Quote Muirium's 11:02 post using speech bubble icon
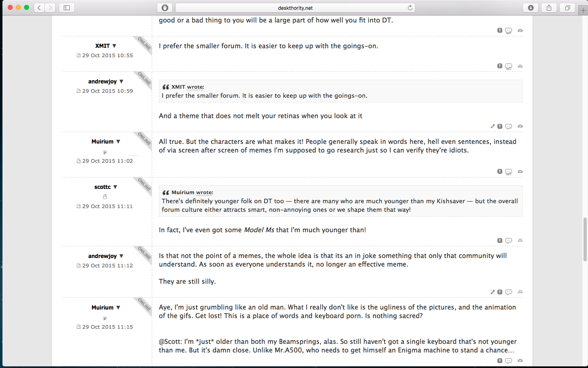The width and height of the screenshot is (588, 368). pyautogui.click(x=508, y=172)
